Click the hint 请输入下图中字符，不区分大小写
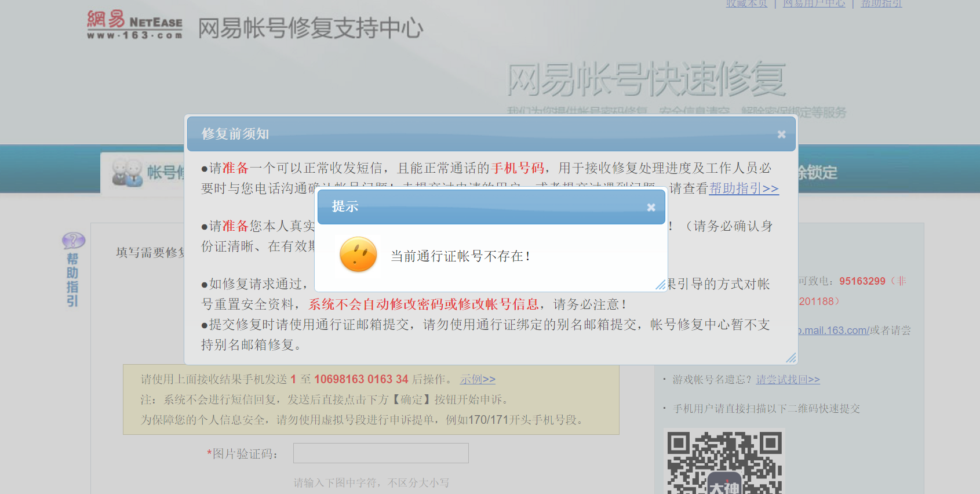Image resolution: width=980 pixels, height=494 pixels. [371, 482]
